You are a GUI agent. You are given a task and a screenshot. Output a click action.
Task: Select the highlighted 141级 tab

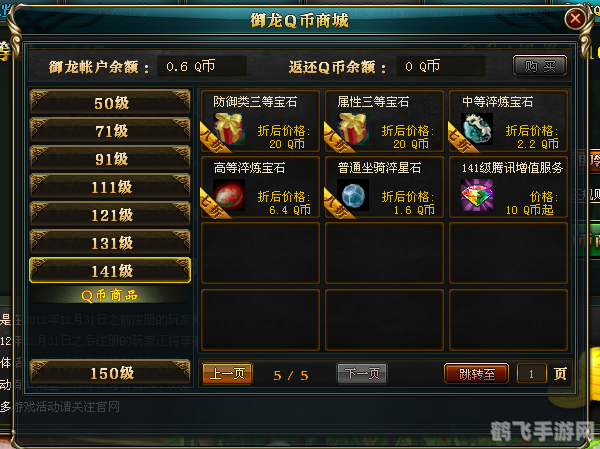click(110, 270)
